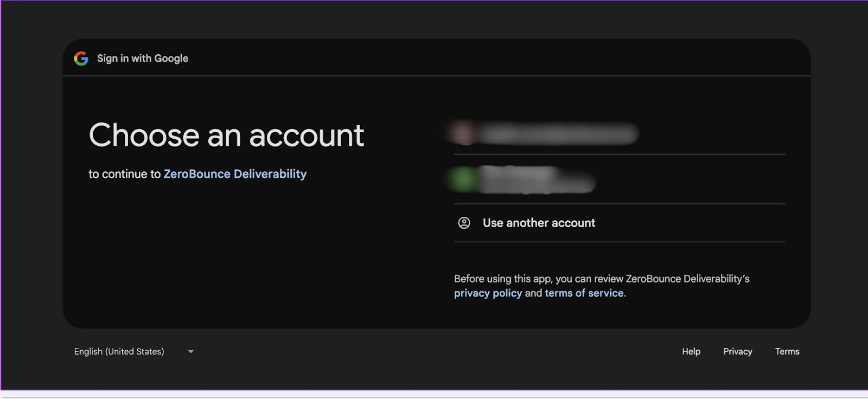
Task: Open the terms of service link
Action: pos(584,293)
